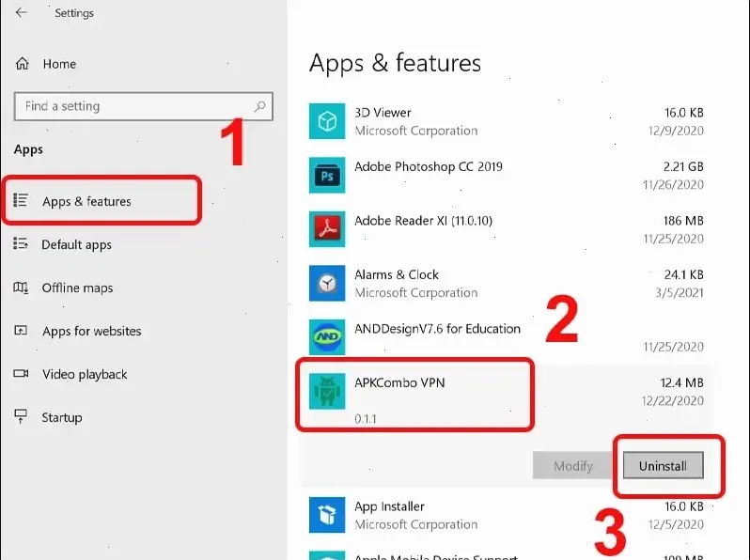Click the Uninstall button
The image size is (750, 560).
[x=663, y=465]
